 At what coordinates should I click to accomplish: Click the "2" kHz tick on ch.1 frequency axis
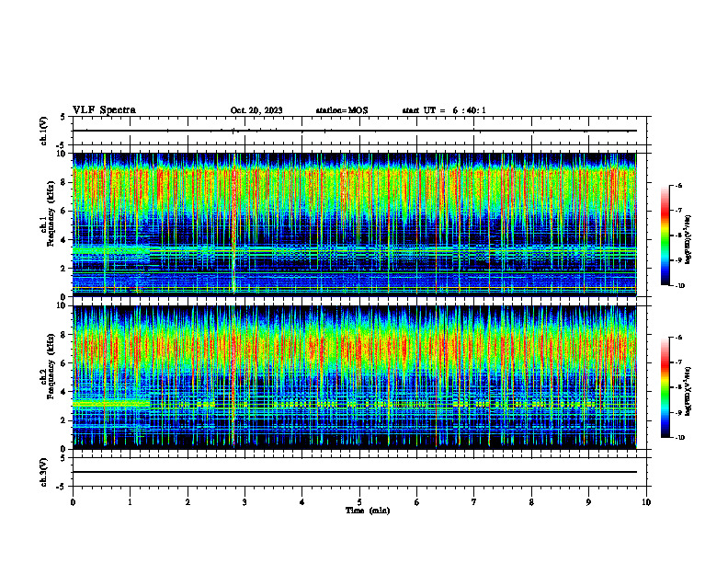coord(63,269)
